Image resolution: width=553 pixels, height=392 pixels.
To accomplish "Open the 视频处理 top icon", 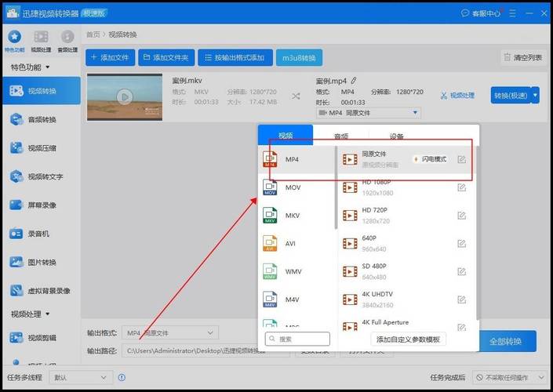I will (41, 37).
